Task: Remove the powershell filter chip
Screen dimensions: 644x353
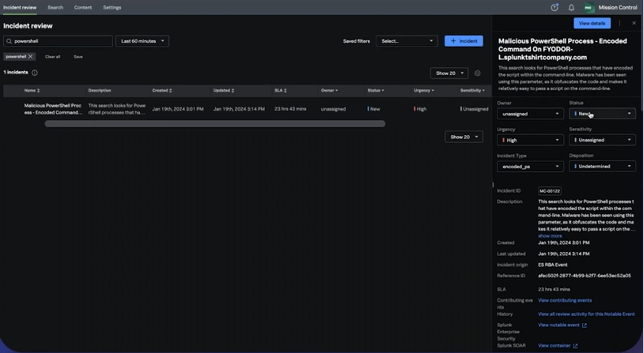Action: coord(31,57)
